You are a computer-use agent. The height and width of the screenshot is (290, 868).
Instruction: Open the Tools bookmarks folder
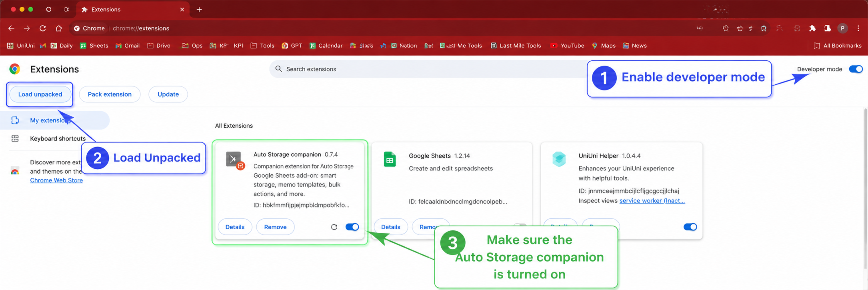click(262, 46)
